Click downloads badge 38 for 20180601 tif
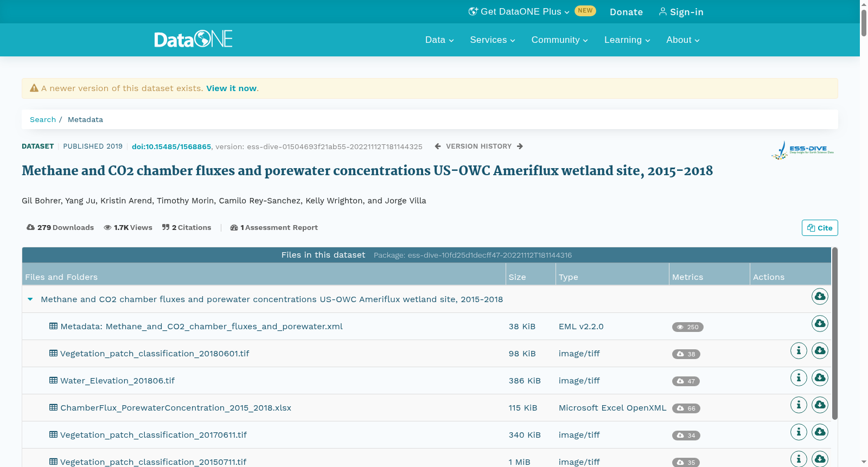Screen dimensions: 868x467 [x=686, y=354]
